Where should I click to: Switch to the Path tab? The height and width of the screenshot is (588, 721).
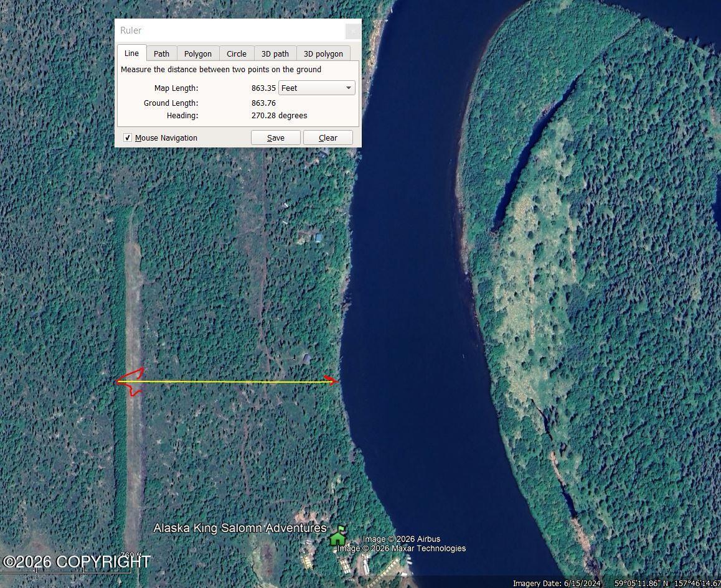pyautogui.click(x=161, y=54)
